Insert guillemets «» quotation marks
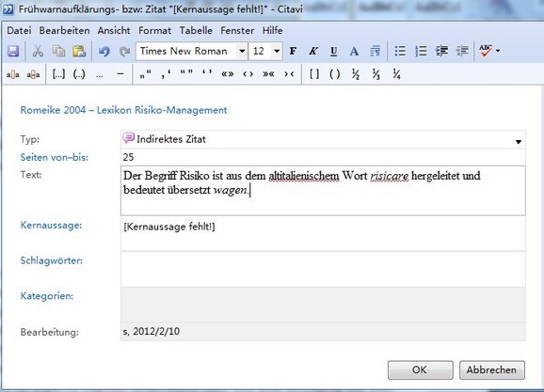This screenshot has width=544, height=392. [228, 74]
